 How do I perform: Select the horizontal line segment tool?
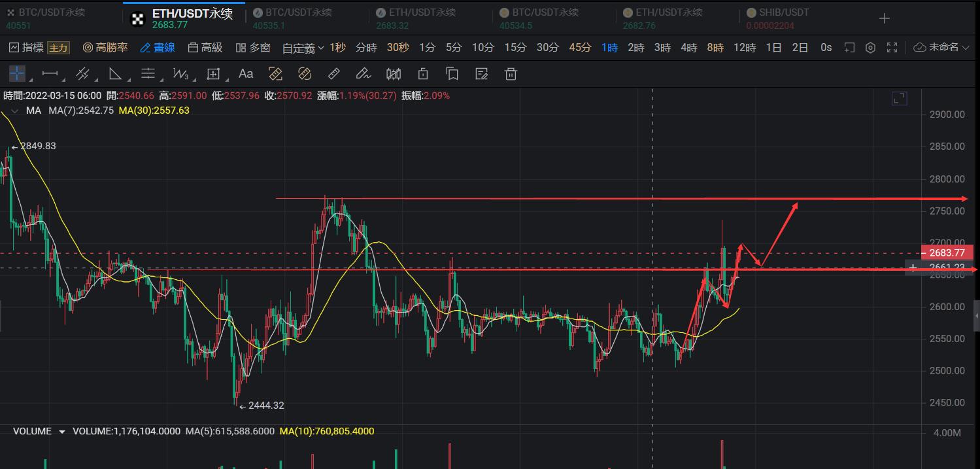click(x=50, y=73)
